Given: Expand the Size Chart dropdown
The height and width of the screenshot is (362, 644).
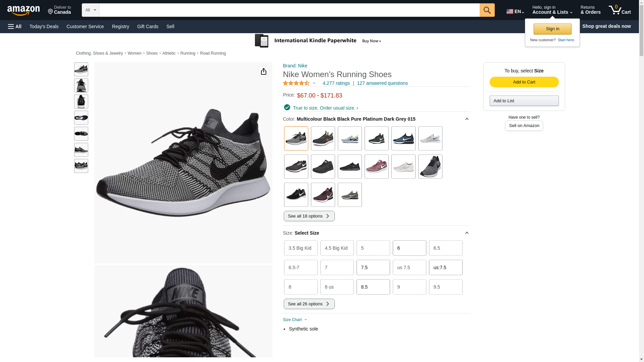Looking at the screenshot, I should coord(295,320).
